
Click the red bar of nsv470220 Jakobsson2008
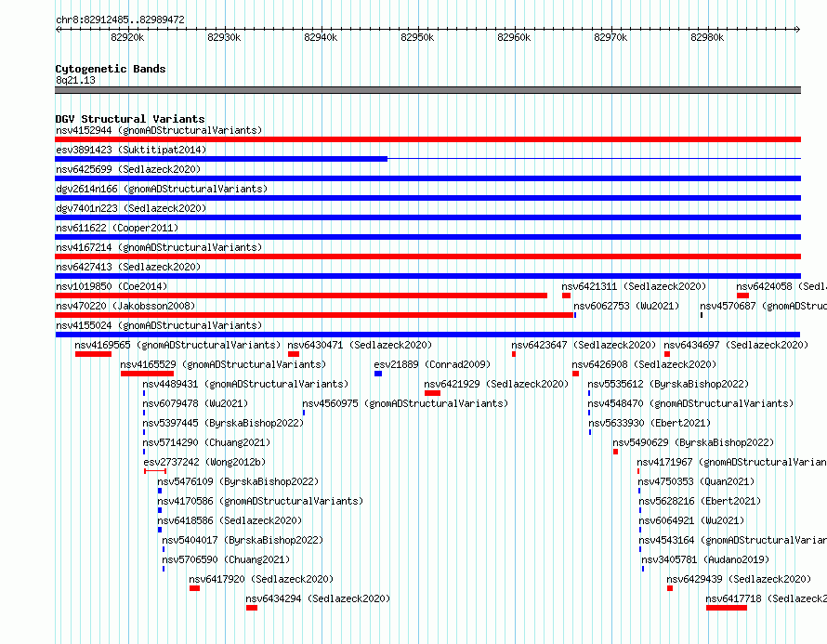[x=314, y=315]
